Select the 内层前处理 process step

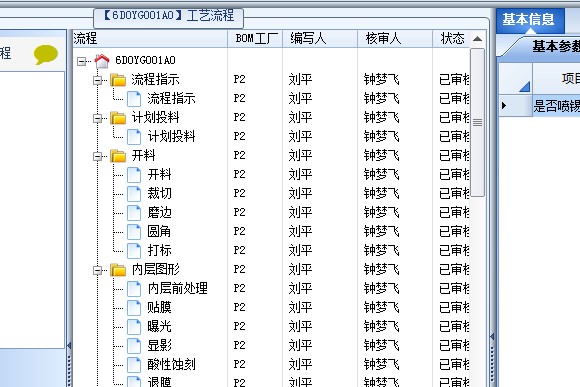point(178,289)
